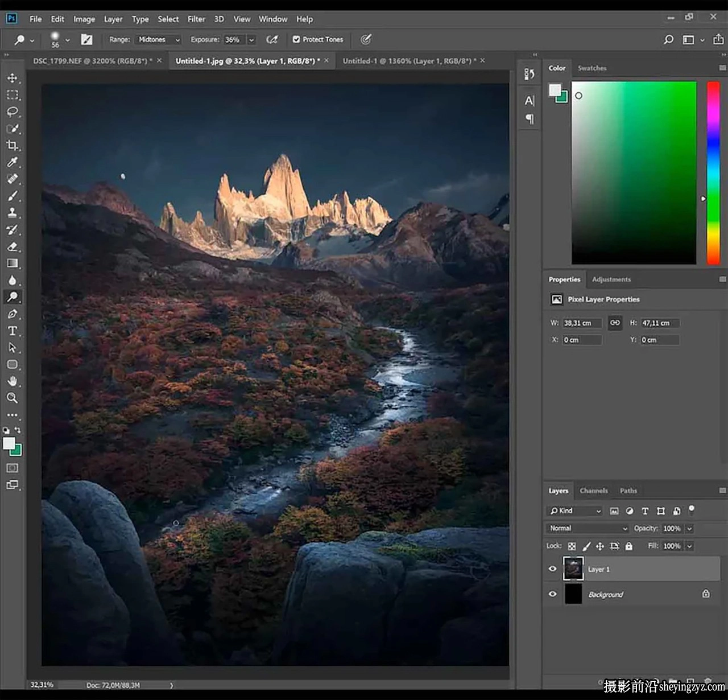Expand the layer Opacity dropdown arrow

pos(690,529)
